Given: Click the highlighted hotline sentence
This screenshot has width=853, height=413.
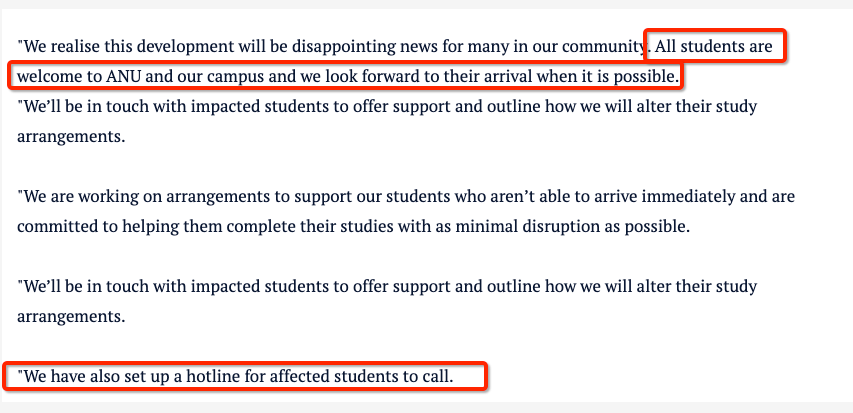Looking at the screenshot, I should pyautogui.click(x=236, y=377).
